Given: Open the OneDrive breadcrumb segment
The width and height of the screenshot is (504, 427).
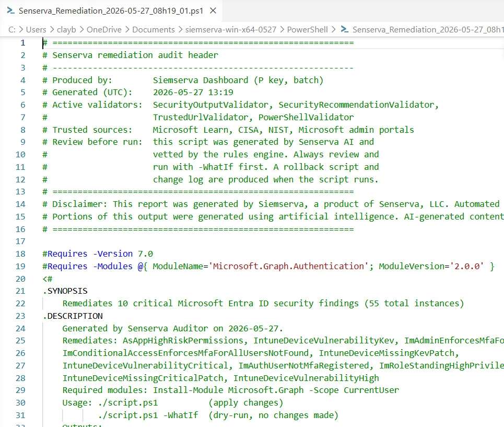Looking at the screenshot, I should (104, 30).
